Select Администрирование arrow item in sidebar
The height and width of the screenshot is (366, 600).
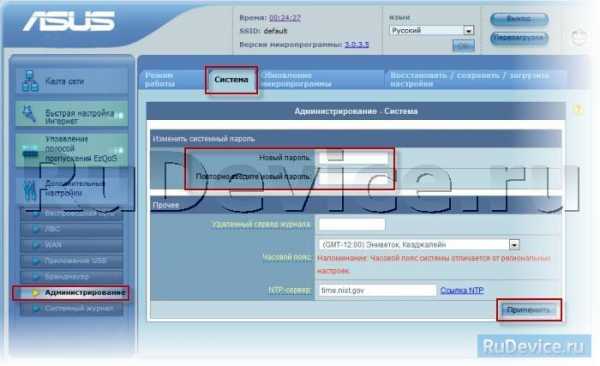click(x=71, y=293)
